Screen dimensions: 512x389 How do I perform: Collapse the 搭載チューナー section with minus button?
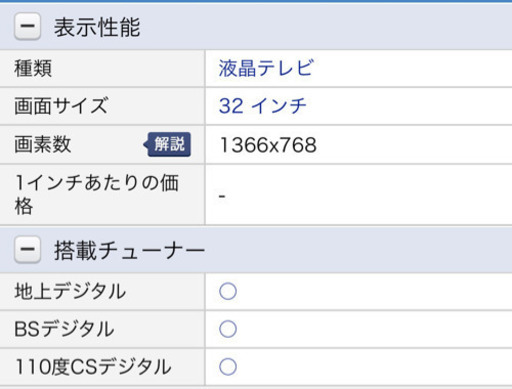click(27, 249)
